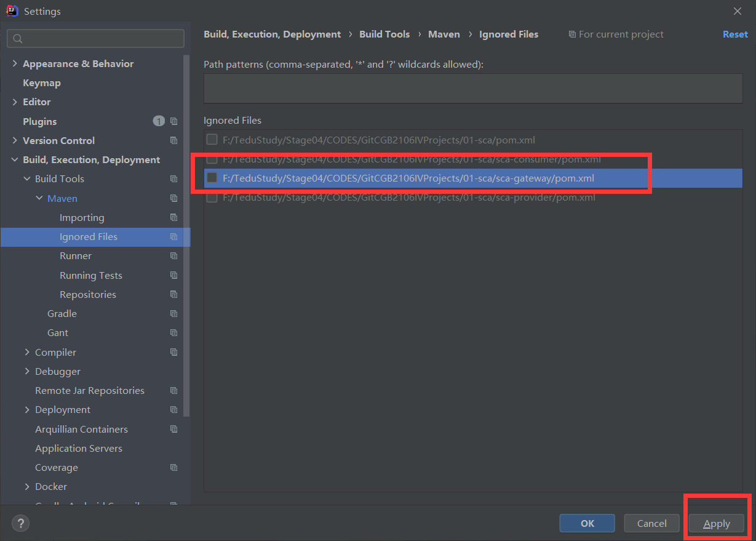The width and height of the screenshot is (756, 541).
Task: Click the per-project icon next to Repositories
Action: (173, 294)
